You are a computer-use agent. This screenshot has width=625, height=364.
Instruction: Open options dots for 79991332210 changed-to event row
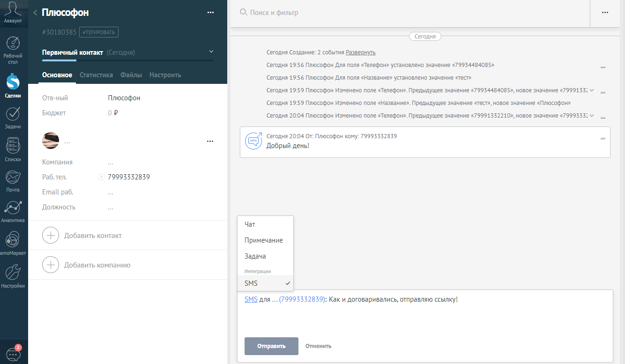click(603, 92)
